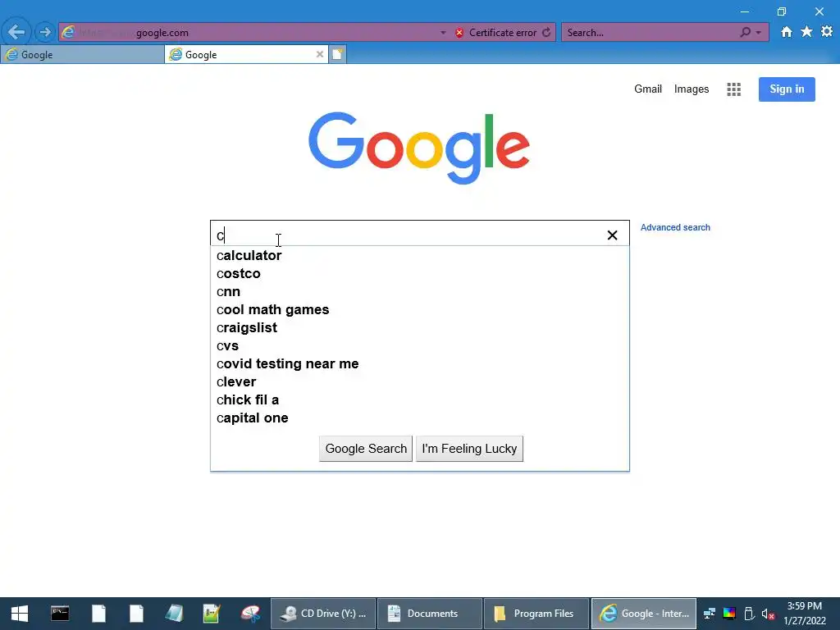Switch to the first Google tab

(x=82, y=55)
